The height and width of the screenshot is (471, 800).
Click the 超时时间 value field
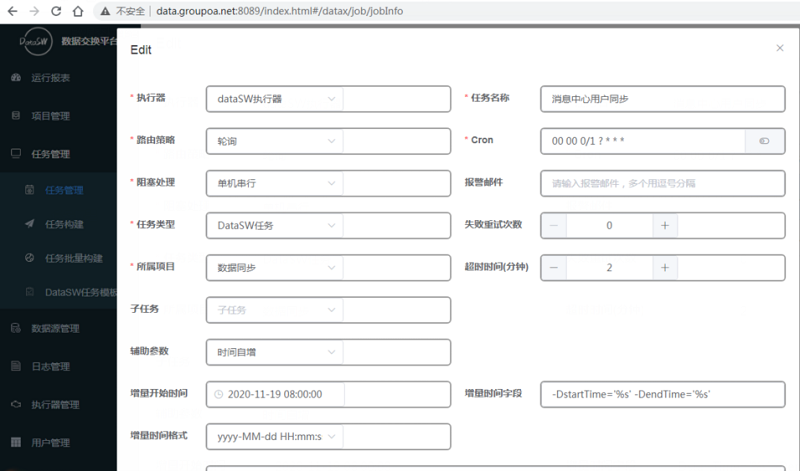coord(609,268)
